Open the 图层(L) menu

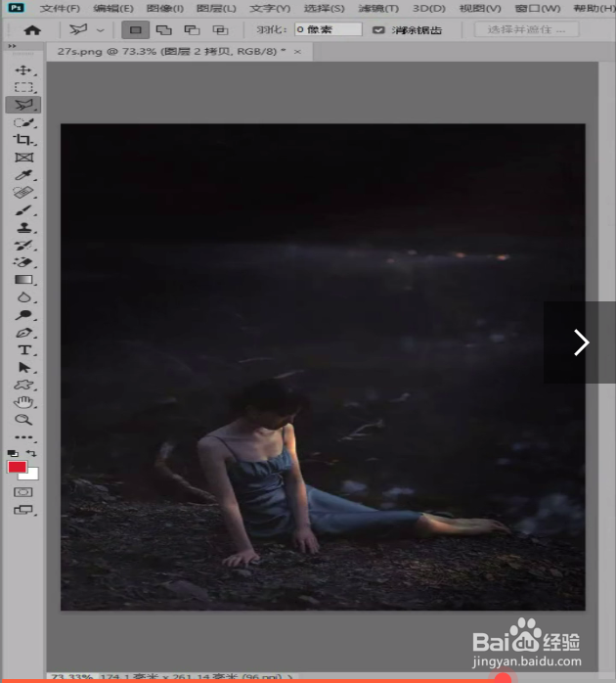pyautogui.click(x=216, y=8)
